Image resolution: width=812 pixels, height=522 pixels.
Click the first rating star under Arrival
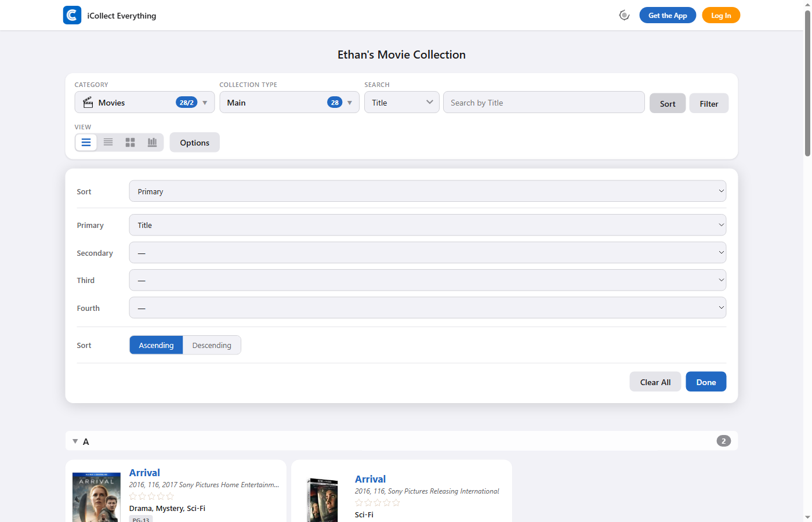pyautogui.click(x=133, y=496)
